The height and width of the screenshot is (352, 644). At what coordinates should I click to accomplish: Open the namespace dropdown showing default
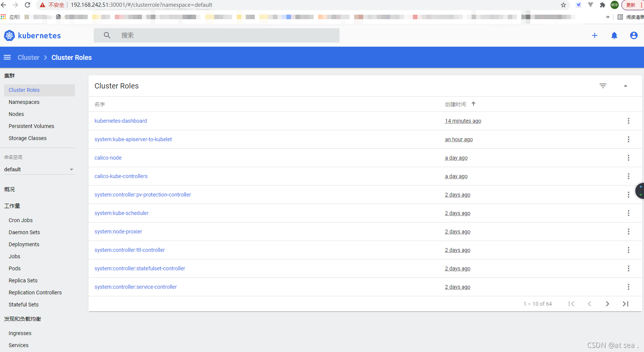pos(39,169)
